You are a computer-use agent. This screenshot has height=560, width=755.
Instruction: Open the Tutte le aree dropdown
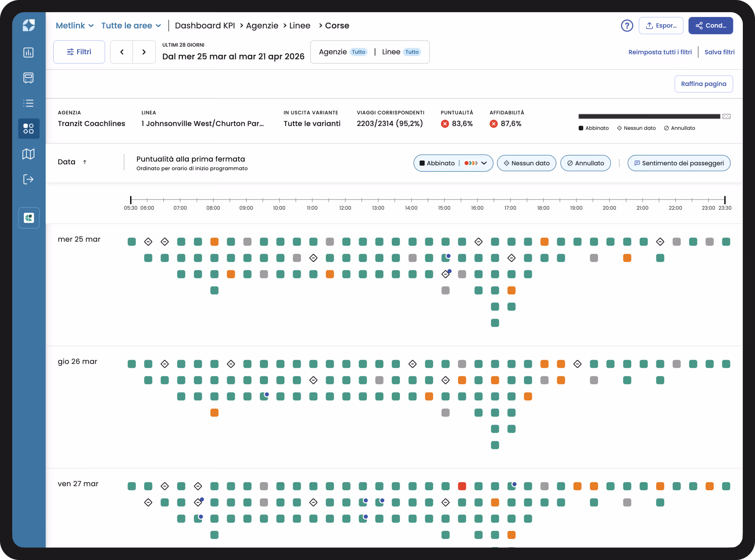coord(131,25)
